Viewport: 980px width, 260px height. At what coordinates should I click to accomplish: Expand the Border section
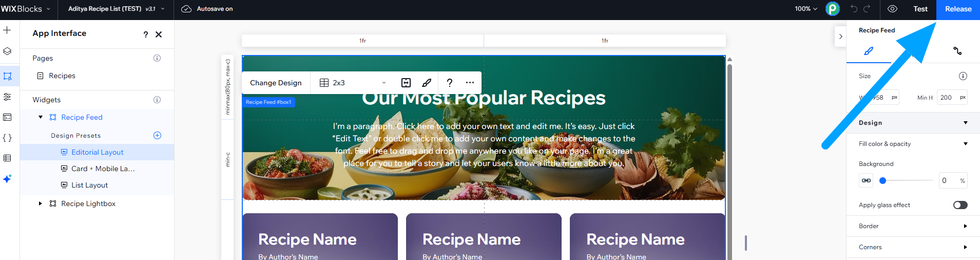[913, 226]
